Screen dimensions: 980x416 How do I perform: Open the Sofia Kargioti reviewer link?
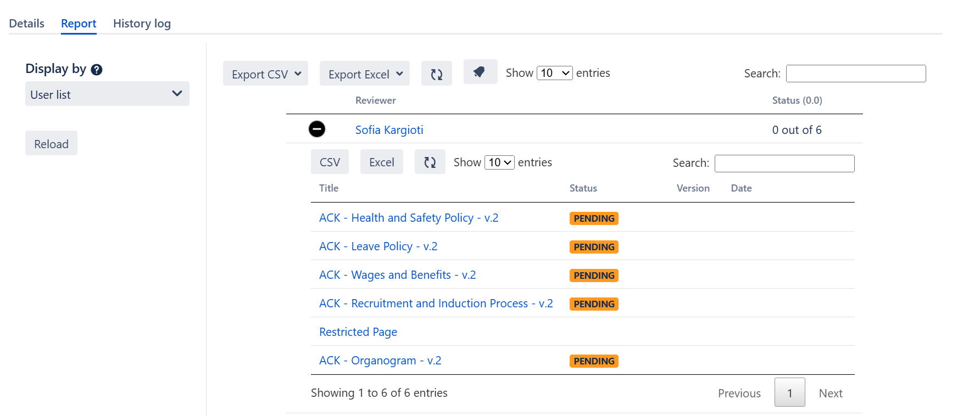point(389,130)
